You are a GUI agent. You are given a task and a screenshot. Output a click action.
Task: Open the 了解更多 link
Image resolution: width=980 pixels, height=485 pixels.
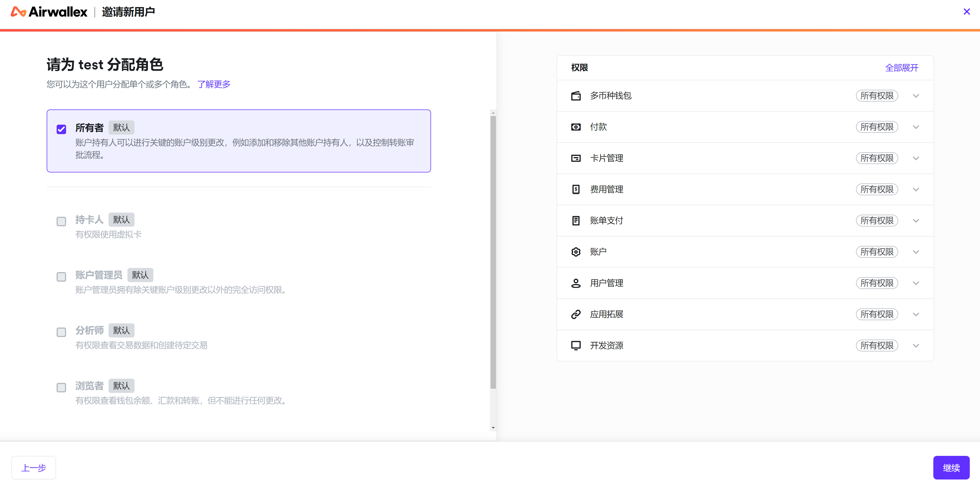[x=213, y=84]
